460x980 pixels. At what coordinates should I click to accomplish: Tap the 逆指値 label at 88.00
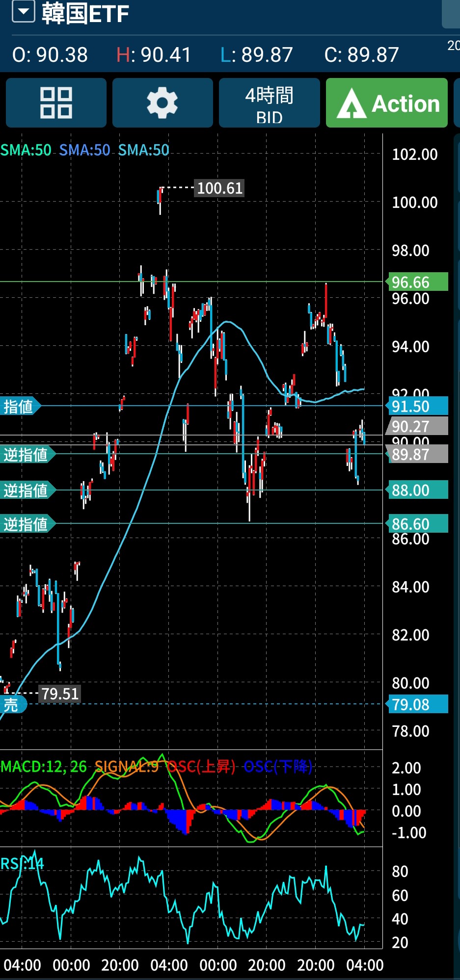[26, 490]
